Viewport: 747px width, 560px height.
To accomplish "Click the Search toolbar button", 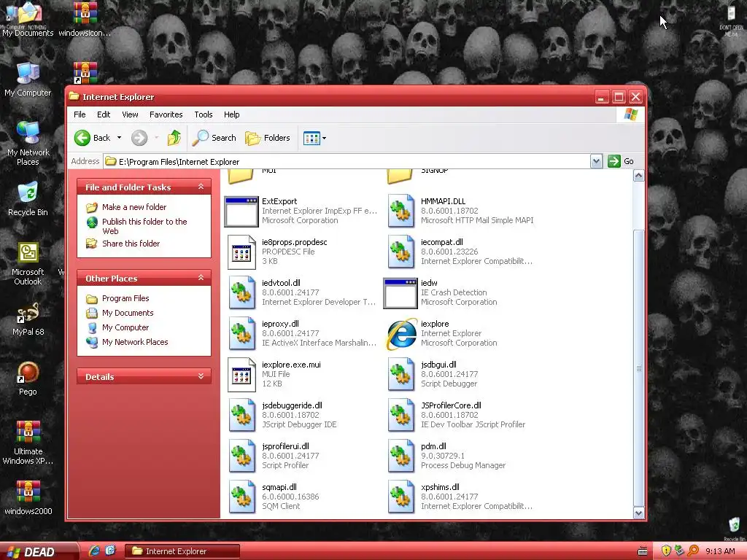I will coord(214,138).
